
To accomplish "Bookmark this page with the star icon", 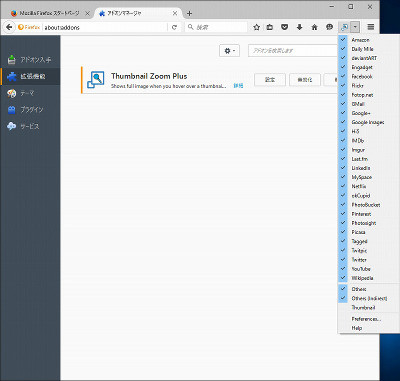I will pos(256,27).
